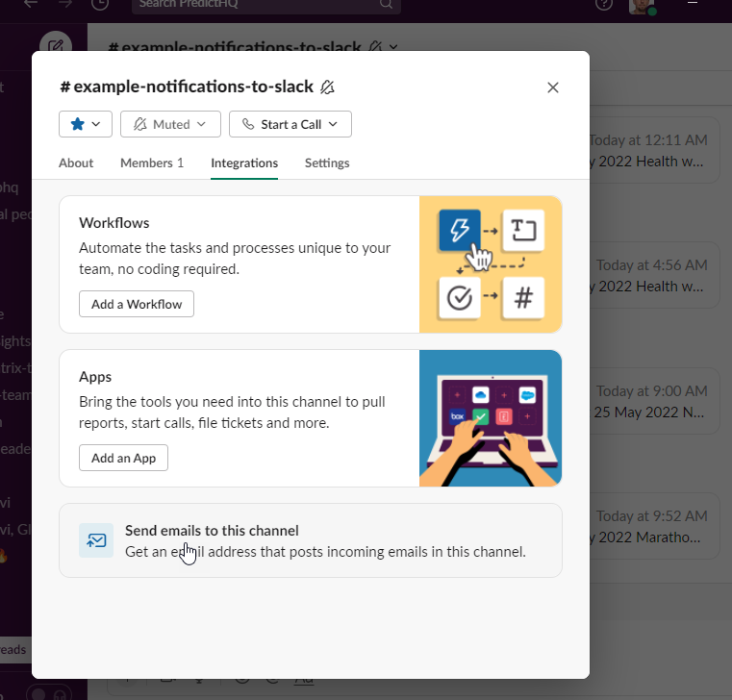The height and width of the screenshot is (700, 732).
Task: Open the help question mark icon
Action: point(604,4)
